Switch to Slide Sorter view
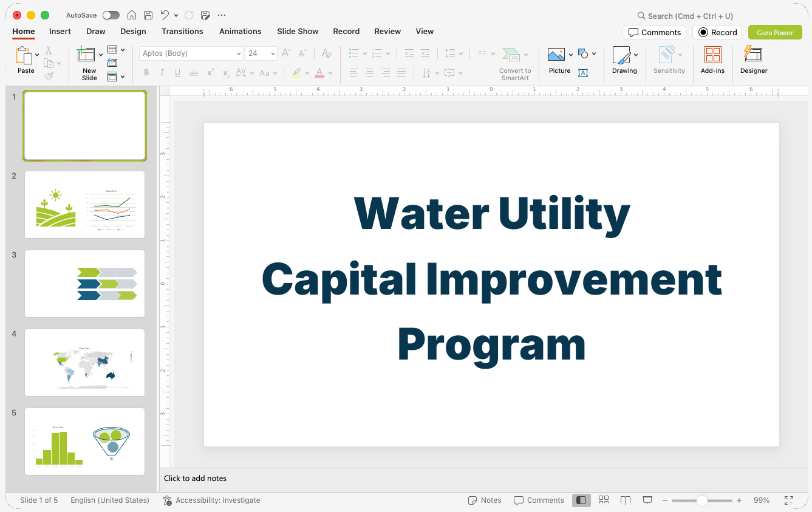This screenshot has width=812, height=512. pos(604,500)
